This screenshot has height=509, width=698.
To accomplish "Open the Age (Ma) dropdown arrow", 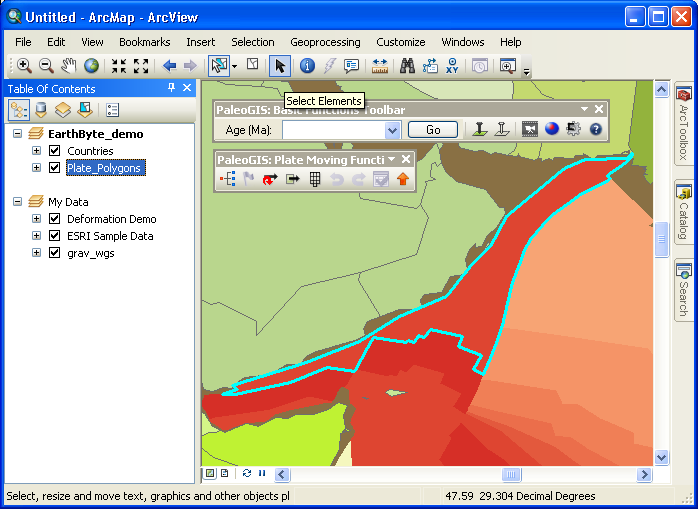I will click(x=392, y=130).
